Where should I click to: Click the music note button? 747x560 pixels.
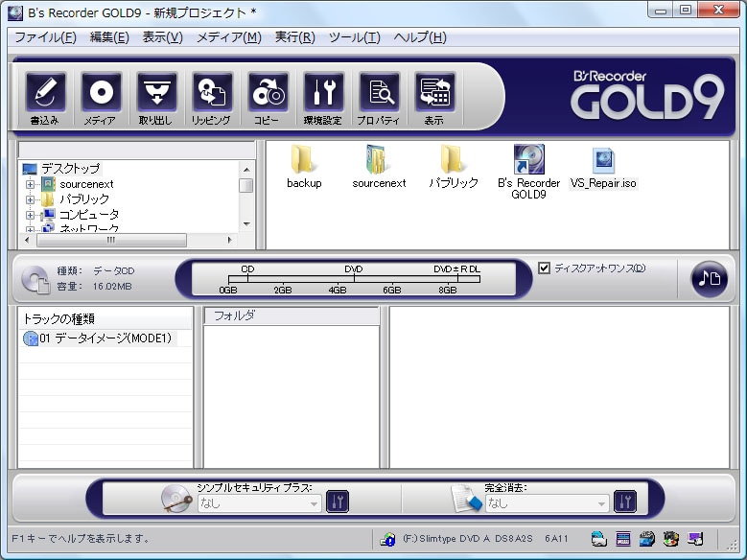point(709,278)
